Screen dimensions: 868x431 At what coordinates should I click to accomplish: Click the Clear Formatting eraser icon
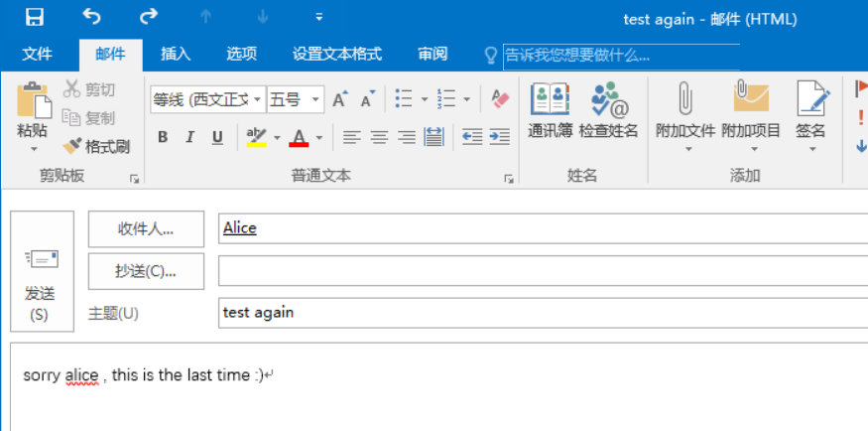pos(499,99)
